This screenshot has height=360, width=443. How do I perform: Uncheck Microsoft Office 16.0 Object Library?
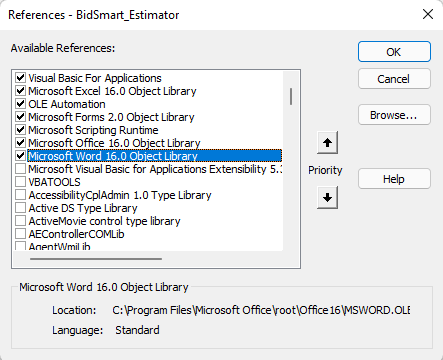[21, 143]
